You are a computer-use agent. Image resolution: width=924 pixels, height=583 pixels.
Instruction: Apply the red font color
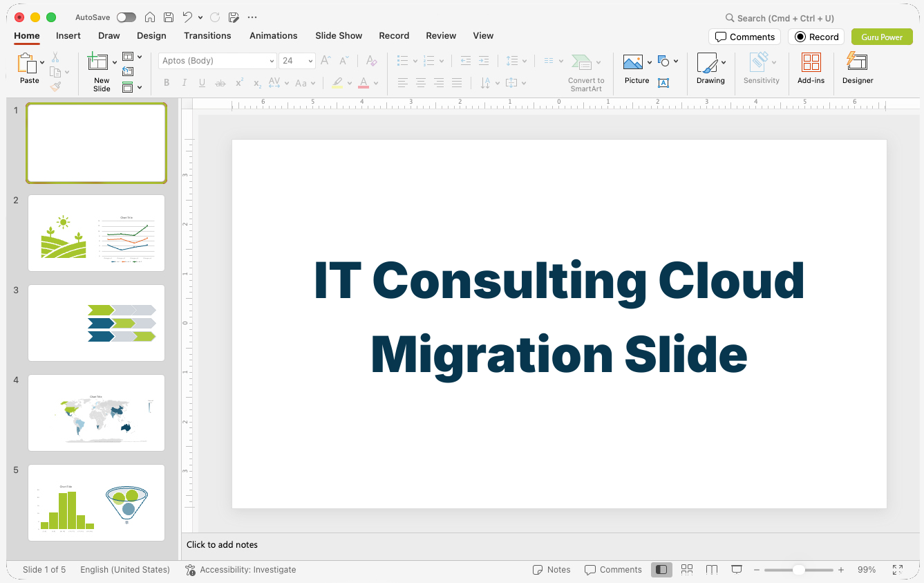[364, 83]
